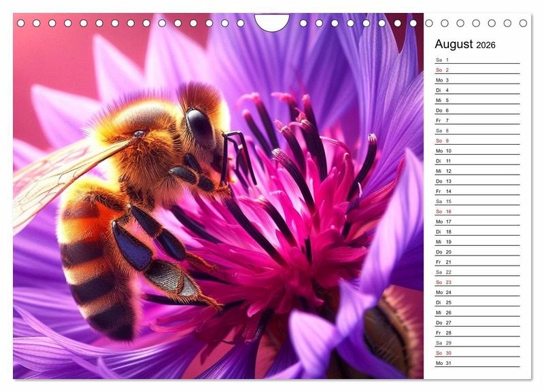Viewport: 544px width, 392px height.
Task: Select the Do 20 date row
Action: [477, 251]
